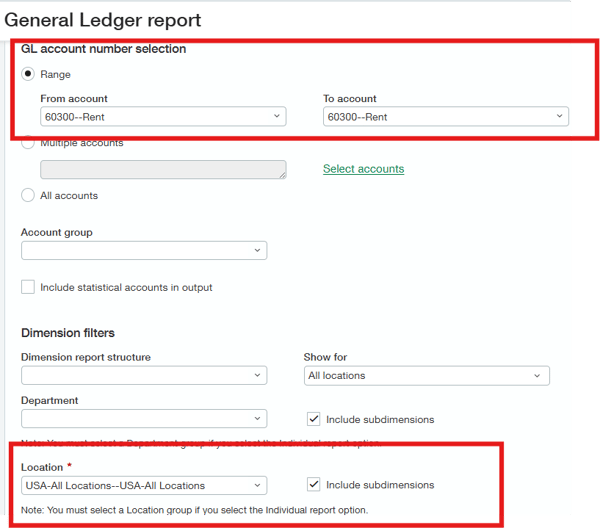The height and width of the screenshot is (528, 600).
Task: Click inside the Multiple accounts text box
Action: [x=160, y=169]
